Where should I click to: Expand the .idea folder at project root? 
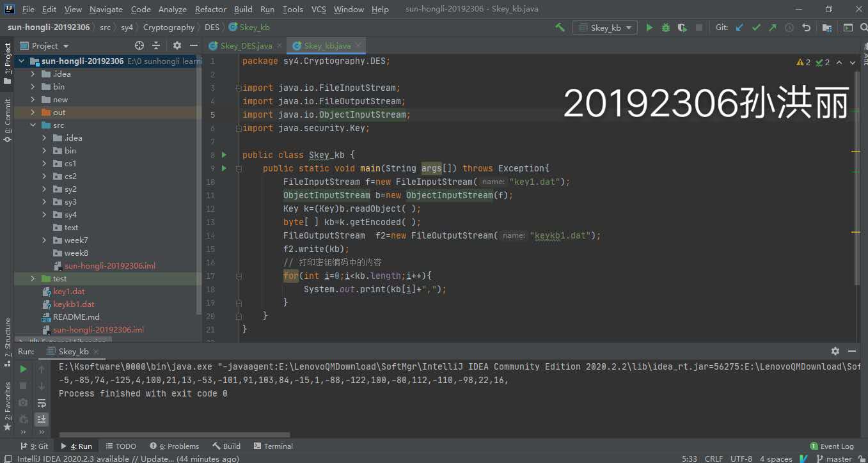pos(33,74)
